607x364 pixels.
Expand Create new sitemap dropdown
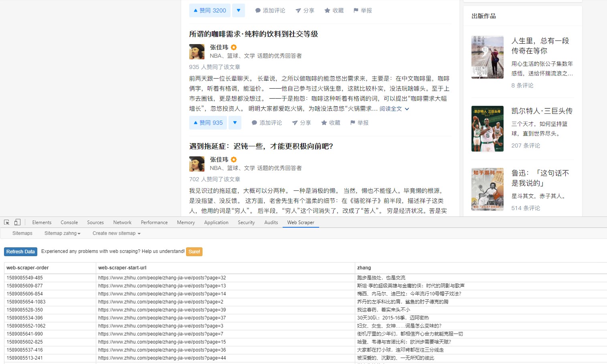coord(117,233)
